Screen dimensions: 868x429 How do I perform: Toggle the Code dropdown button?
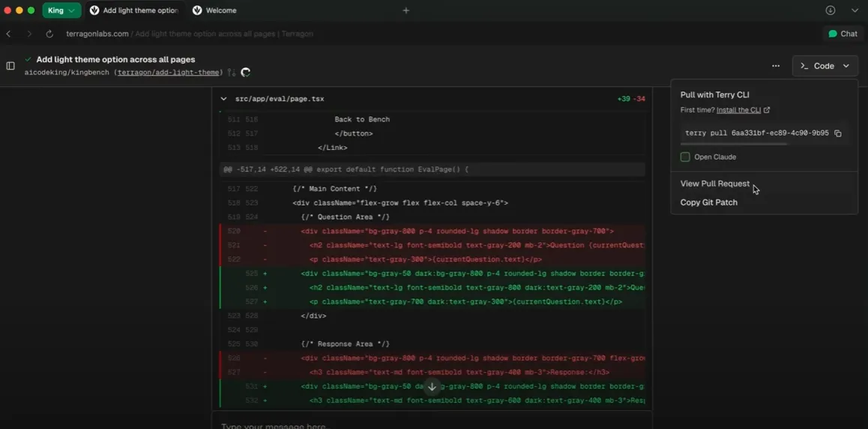(x=825, y=66)
